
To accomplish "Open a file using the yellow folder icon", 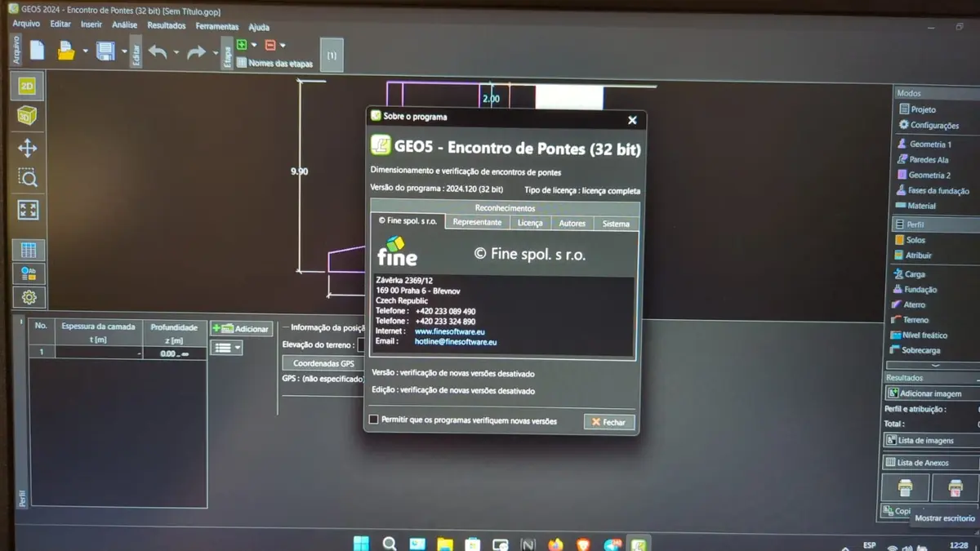I will [x=66, y=51].
